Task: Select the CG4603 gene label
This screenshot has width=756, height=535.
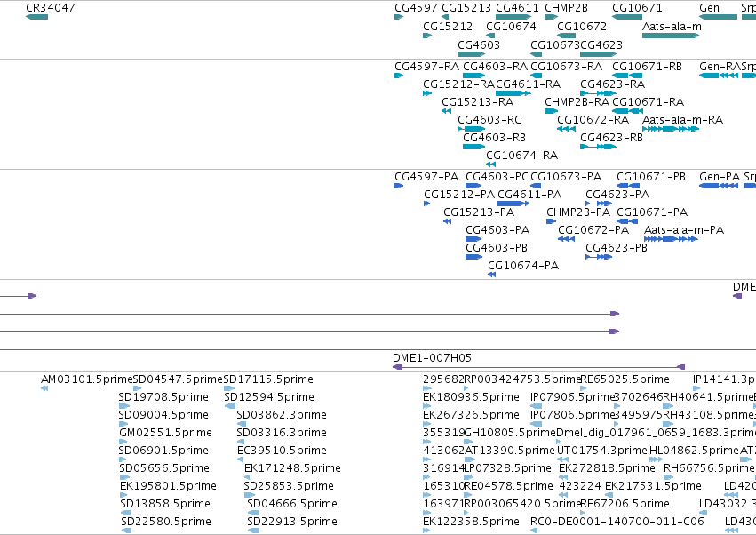Action: (479, 44)
